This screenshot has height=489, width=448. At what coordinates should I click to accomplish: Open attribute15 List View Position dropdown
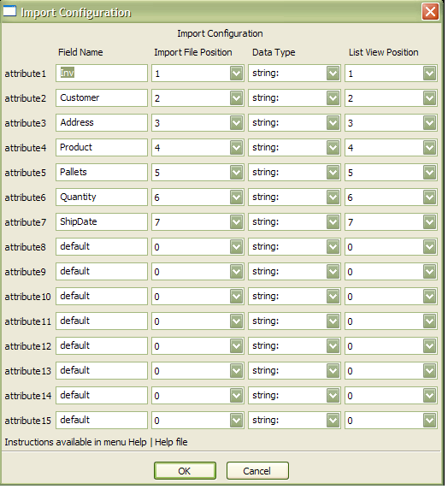click(x=429, y=420)
